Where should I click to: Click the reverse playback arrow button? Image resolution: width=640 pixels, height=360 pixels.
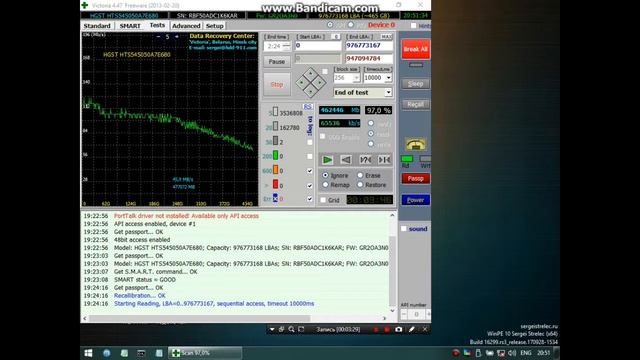coord(346,160)
